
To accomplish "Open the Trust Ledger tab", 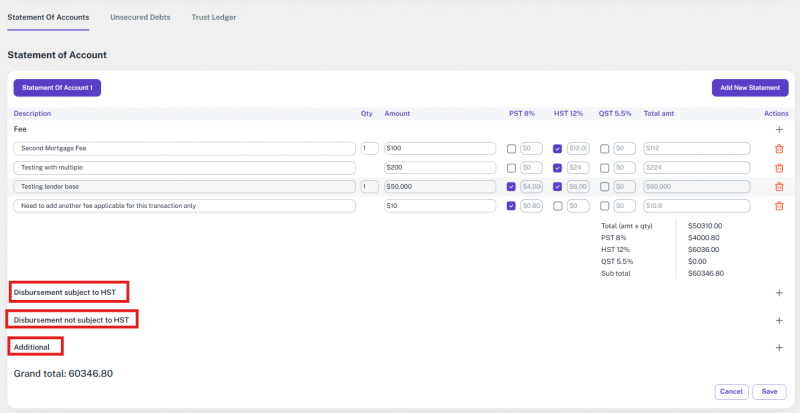I will [x=214, y=18].
